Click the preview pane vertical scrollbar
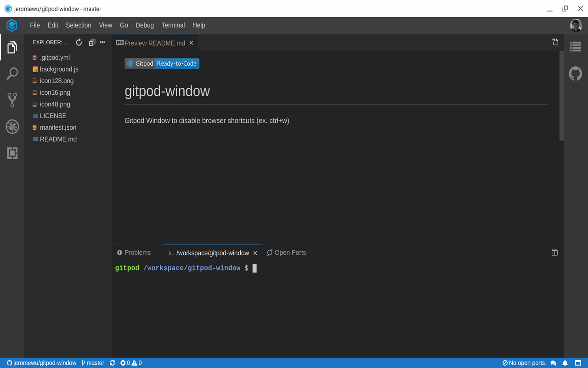588x368 pixels. [x=561, y=96]
